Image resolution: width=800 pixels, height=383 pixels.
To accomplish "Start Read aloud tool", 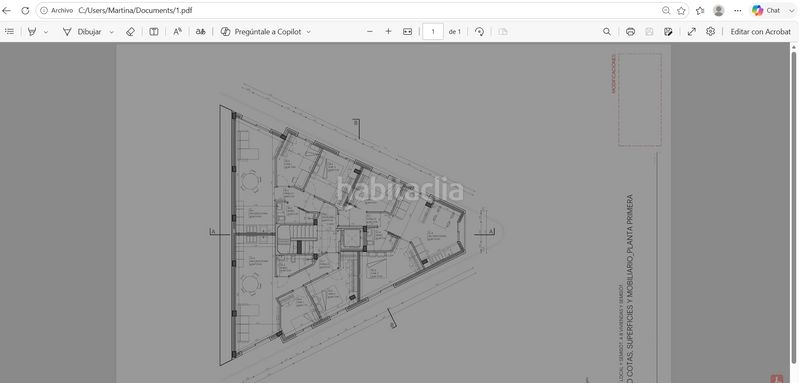I will pyautogui.click(x=177, y=32).
